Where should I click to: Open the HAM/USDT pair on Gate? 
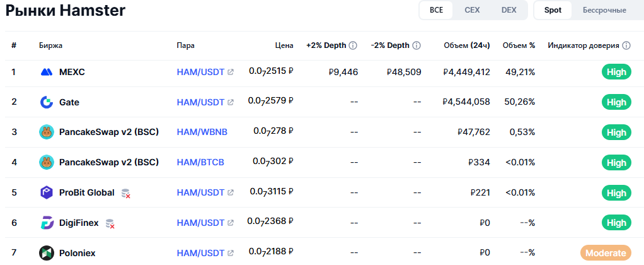tap(201, 102)
